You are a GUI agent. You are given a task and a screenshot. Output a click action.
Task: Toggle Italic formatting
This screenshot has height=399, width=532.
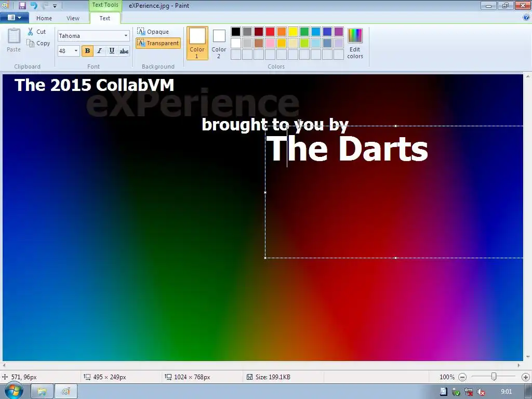pos(99,51)
